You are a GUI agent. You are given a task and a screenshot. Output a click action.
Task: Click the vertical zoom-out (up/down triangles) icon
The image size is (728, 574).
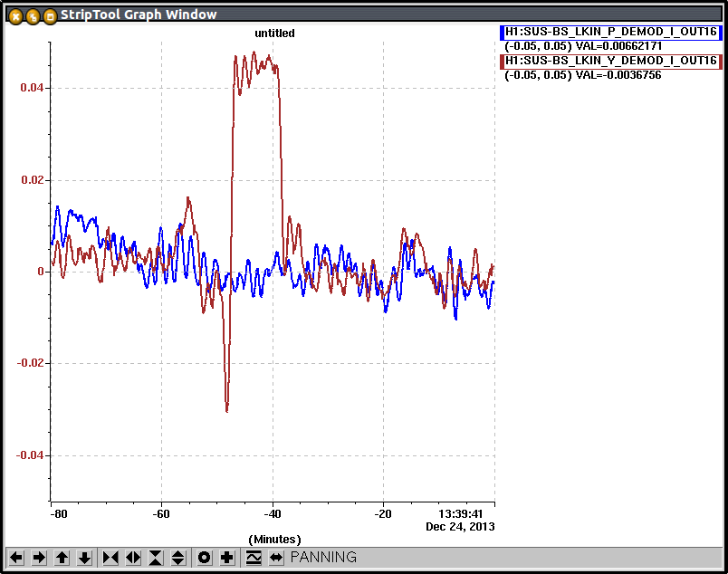pyautogui.click(x=178, y=558)
